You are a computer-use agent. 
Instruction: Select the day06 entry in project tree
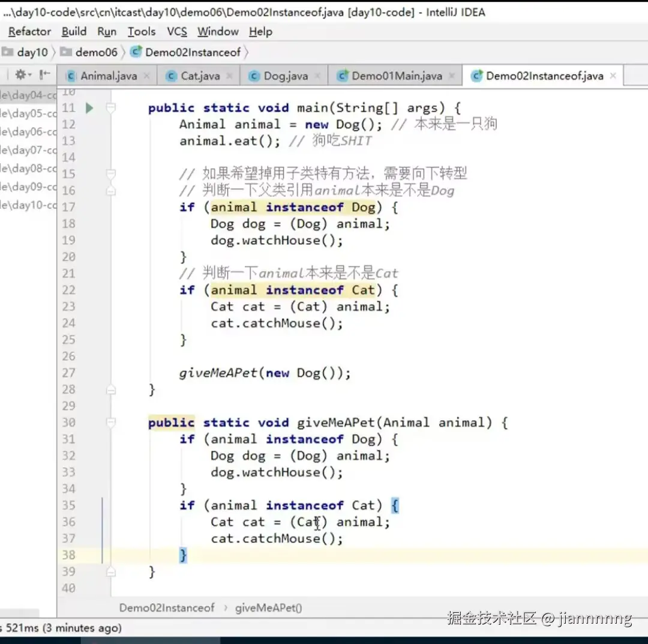(28, 132)
